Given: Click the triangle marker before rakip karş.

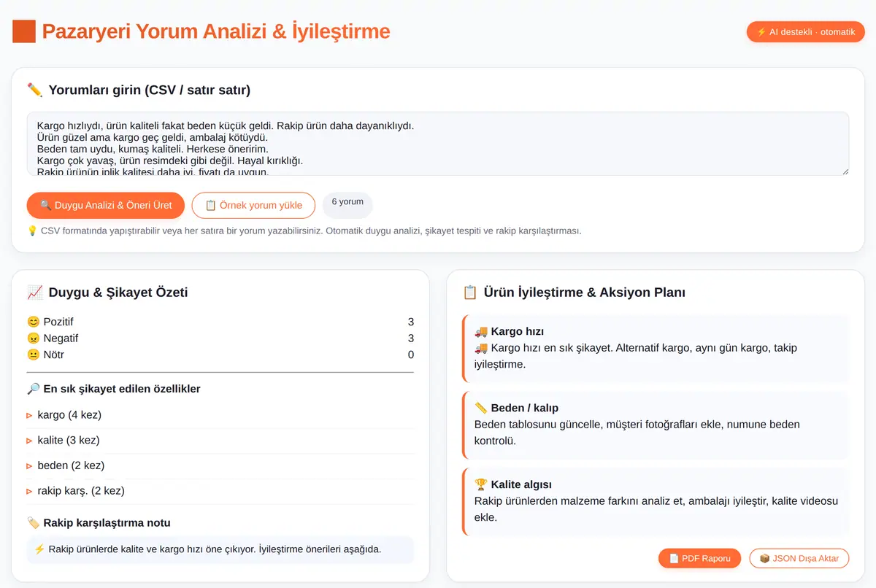Looking at the screenshot, I should click(x=30, y=491).
